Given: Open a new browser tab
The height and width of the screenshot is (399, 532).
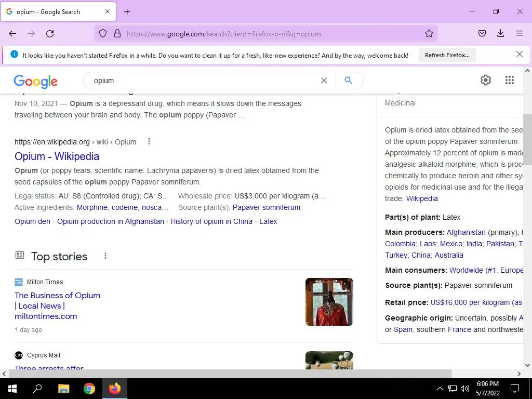Looking at the screenshot, I should (x=127, y=12).
